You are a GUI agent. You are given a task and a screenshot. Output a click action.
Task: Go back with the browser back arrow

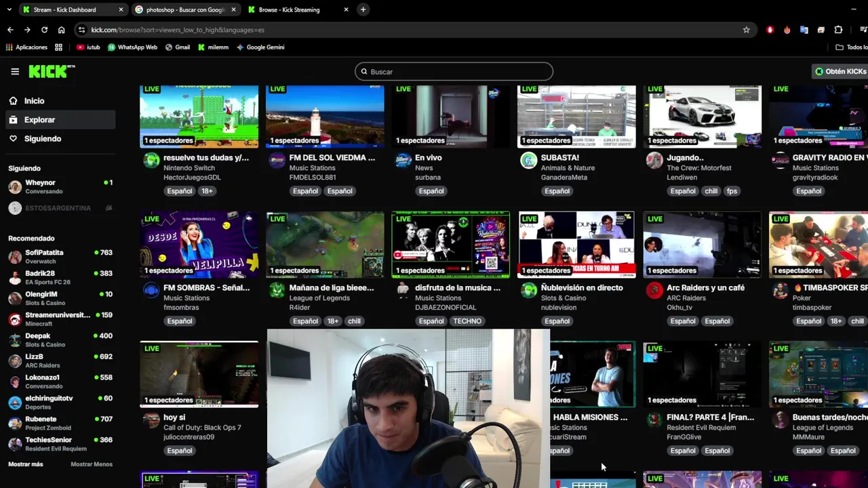(10, 30)
